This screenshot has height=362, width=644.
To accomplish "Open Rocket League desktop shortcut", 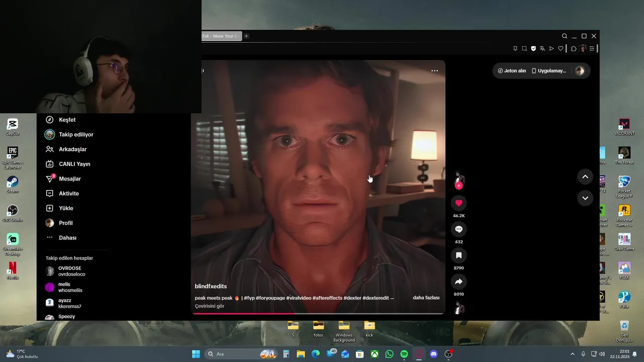I will (x=624, y=187).
